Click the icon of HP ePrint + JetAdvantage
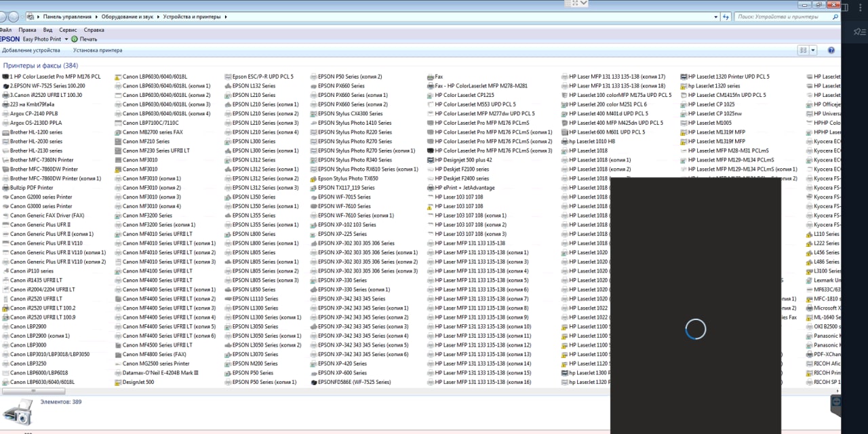868x434 pixels. [x=430, y=188]
